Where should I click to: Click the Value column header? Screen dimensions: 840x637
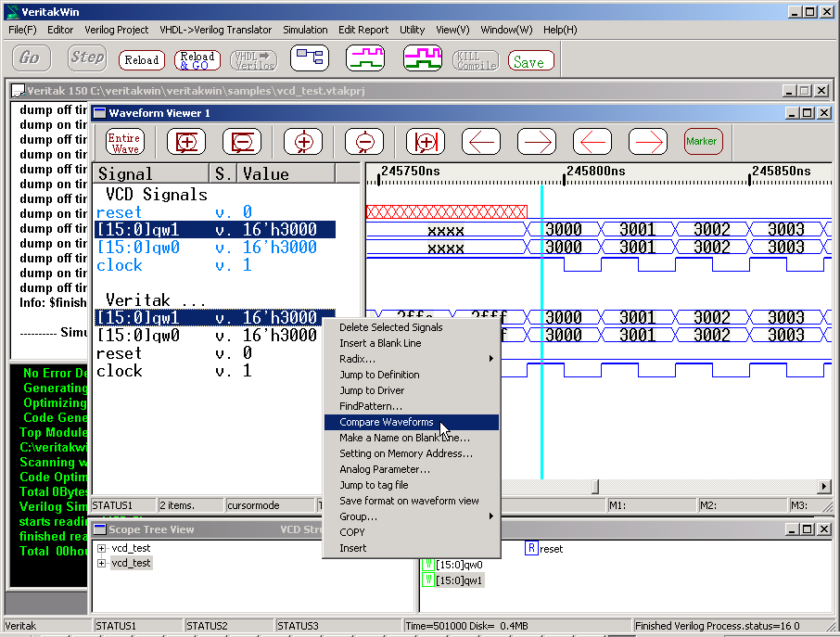286,174
